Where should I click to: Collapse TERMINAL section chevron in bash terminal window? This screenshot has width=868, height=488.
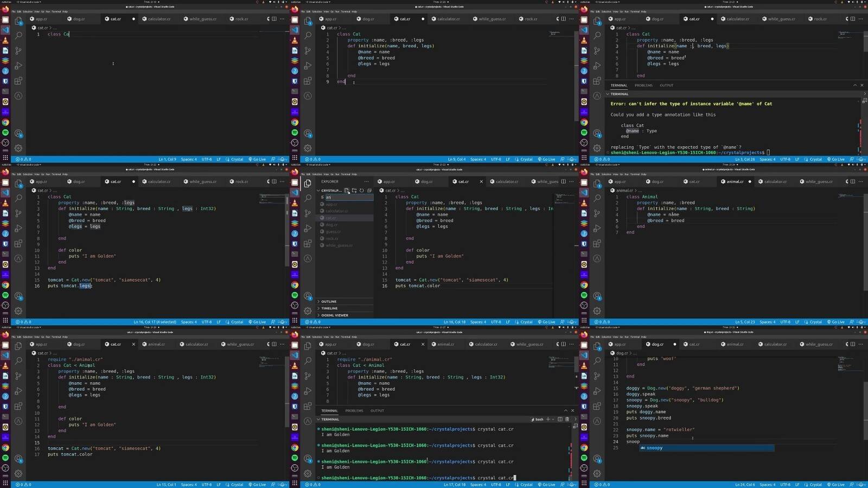[x=318, y=419]
